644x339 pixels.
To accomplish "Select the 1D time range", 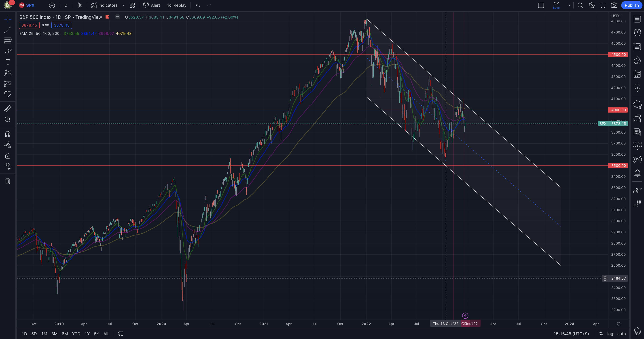I will pyautogui.click(x=24, y=334).
